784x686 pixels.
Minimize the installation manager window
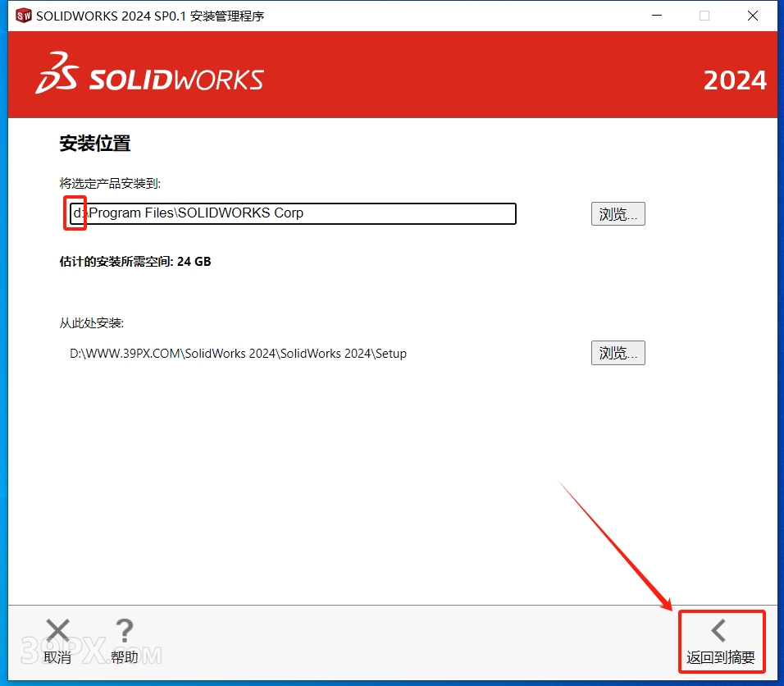click(x=655, y=16)
